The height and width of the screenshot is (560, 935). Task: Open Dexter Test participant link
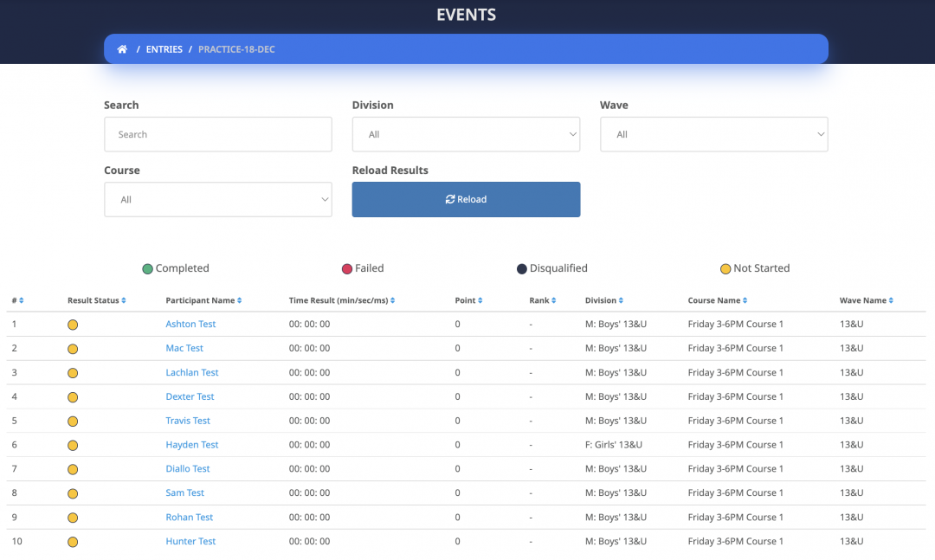190,396
